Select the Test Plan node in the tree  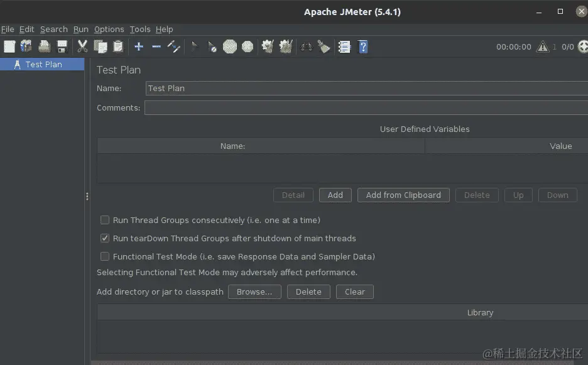(x=43, y=64)
